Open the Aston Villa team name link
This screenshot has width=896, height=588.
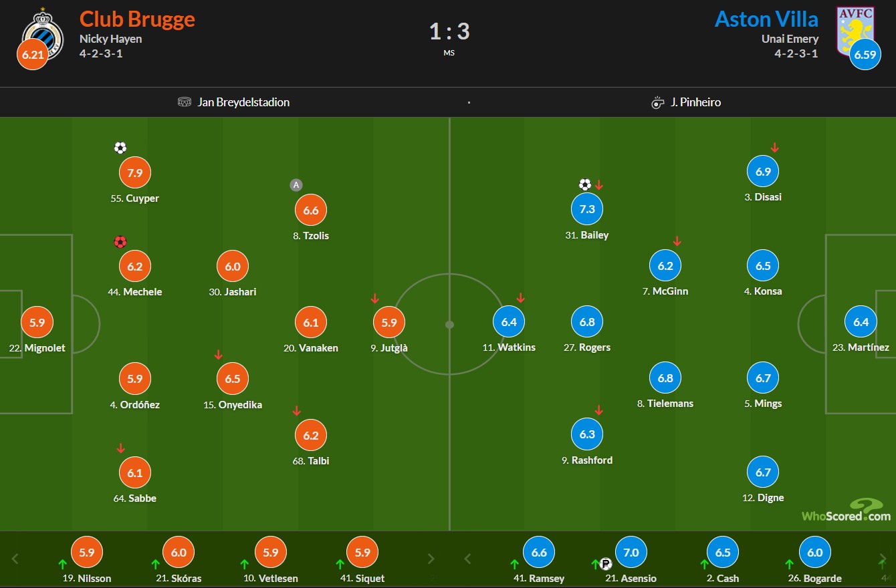[x=766, y=18]
